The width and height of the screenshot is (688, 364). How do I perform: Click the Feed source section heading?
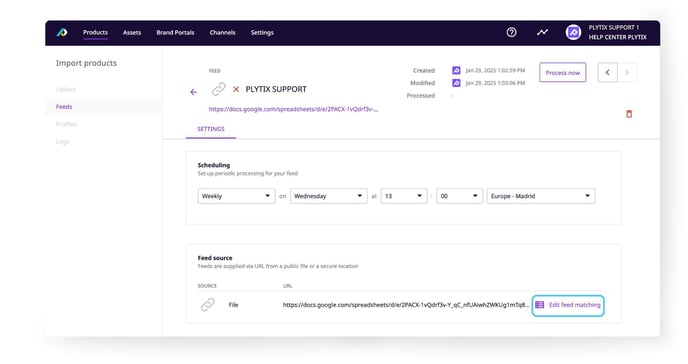click(x=215, y=258)
